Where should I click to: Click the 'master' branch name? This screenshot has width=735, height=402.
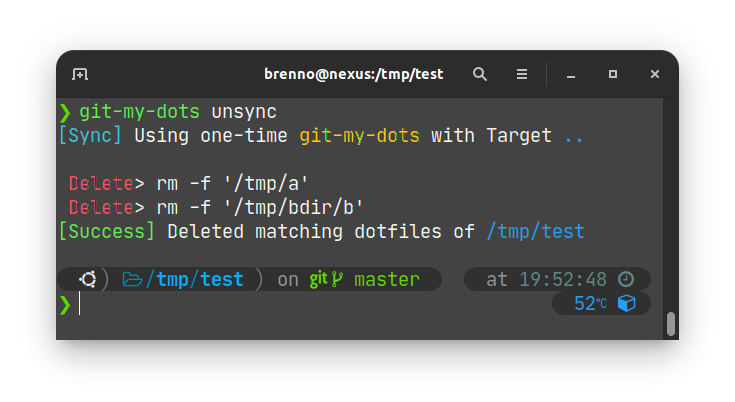point(387,280)
